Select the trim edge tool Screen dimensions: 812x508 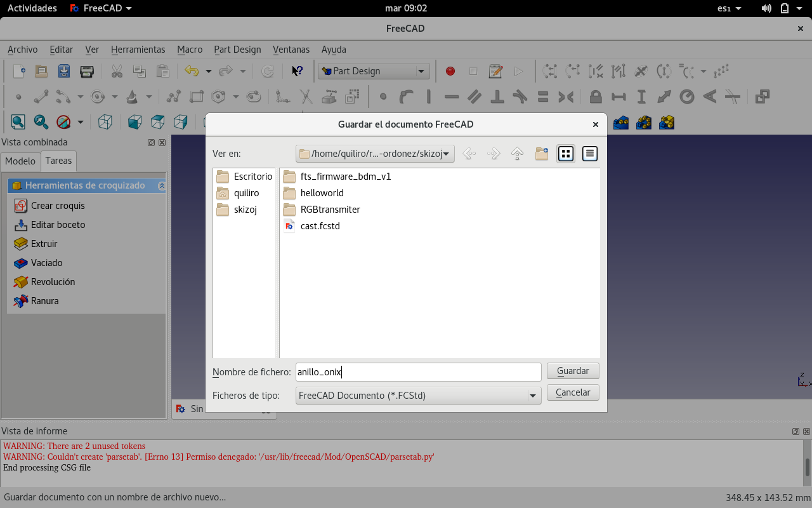pos(306,97)
